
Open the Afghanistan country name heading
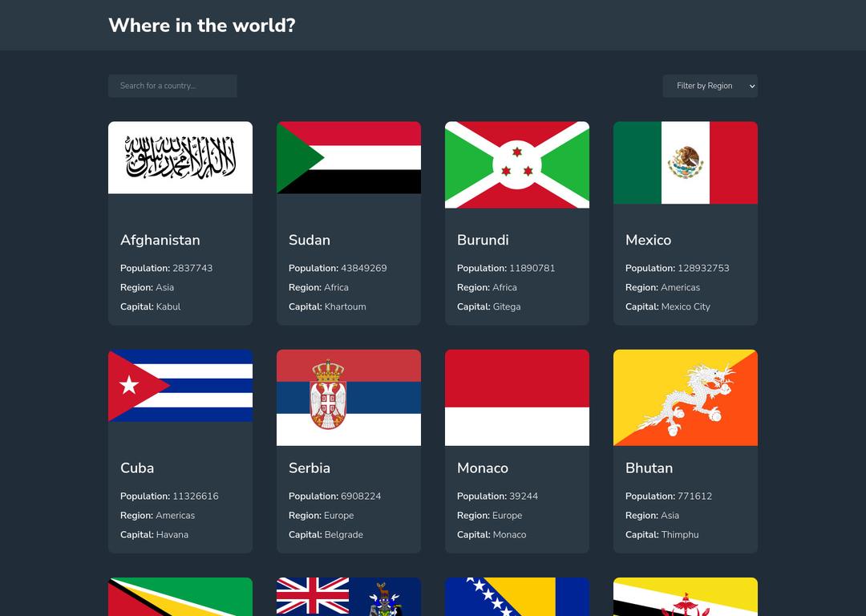(160, 240)
